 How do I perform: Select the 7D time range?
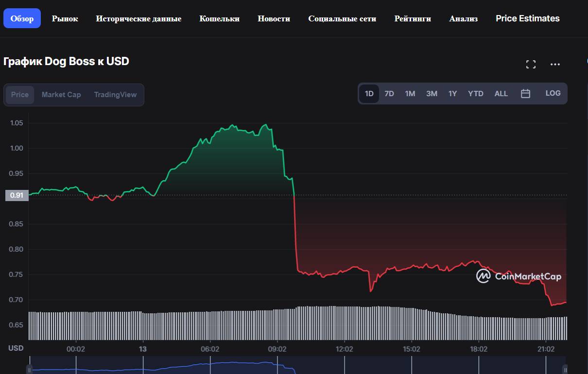[x=389, y=94]
